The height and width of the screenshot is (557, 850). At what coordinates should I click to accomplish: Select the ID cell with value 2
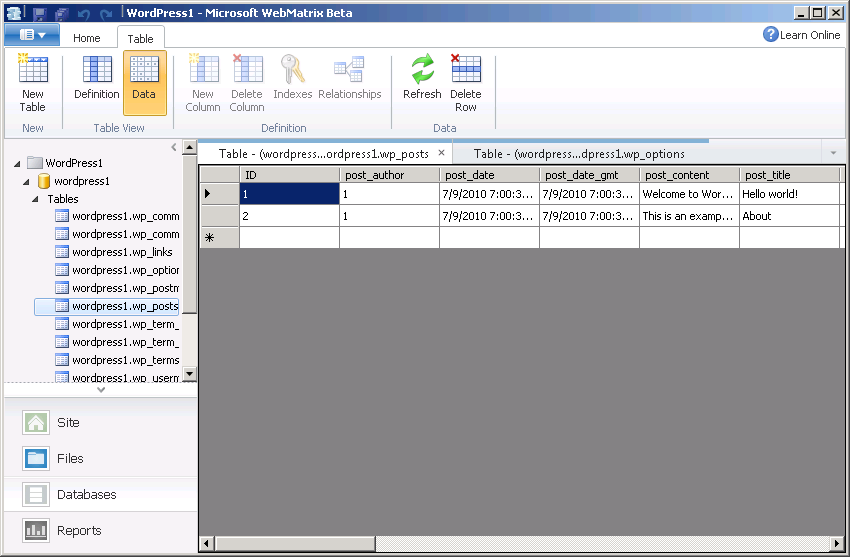289,216
